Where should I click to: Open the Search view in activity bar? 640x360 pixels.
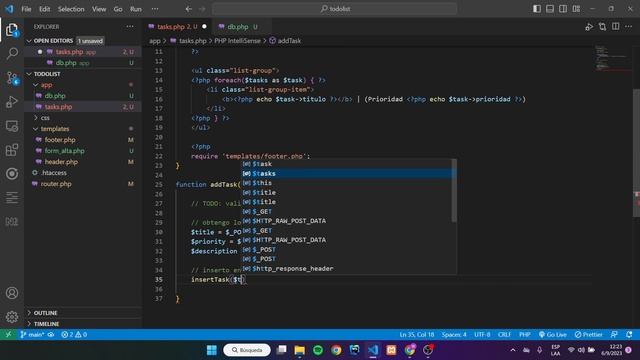pos(12,53)
